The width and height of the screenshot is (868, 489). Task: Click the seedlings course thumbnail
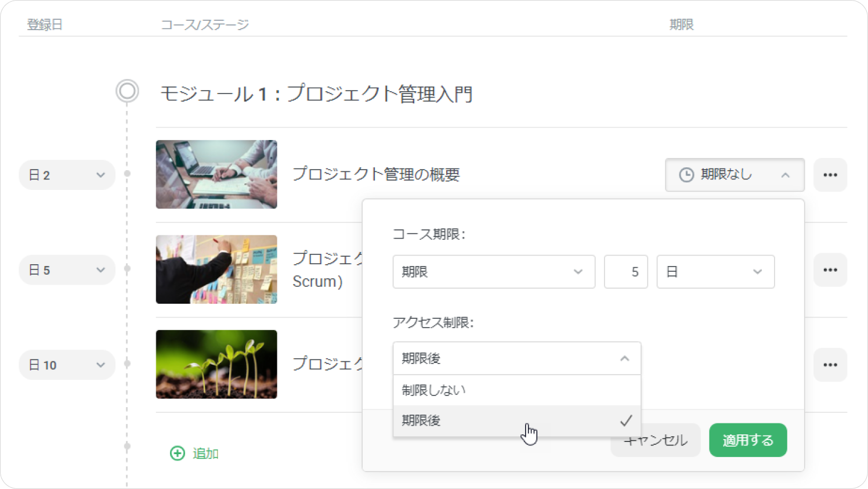click(x=216, y=364)
